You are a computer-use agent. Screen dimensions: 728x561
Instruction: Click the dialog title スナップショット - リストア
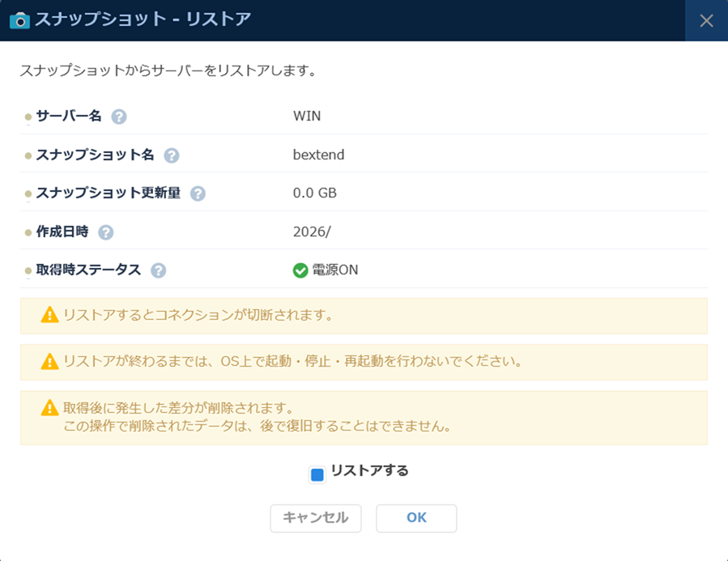click(x=143, y=19)
